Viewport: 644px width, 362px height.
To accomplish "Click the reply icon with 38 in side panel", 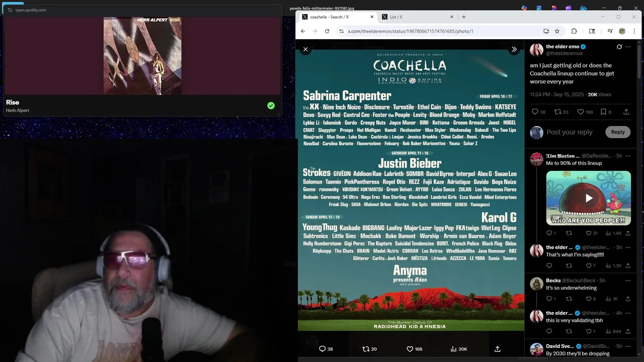I will [538, 112].
